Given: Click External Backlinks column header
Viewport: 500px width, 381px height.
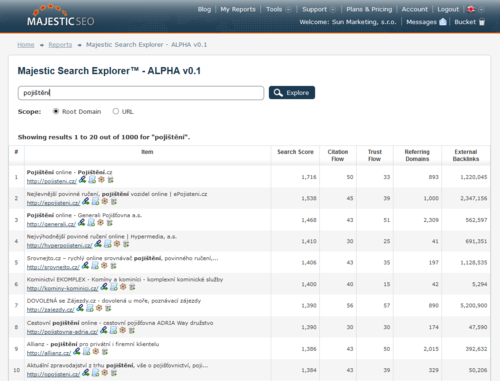Looking at the screenshot, I should coord(466,155).
